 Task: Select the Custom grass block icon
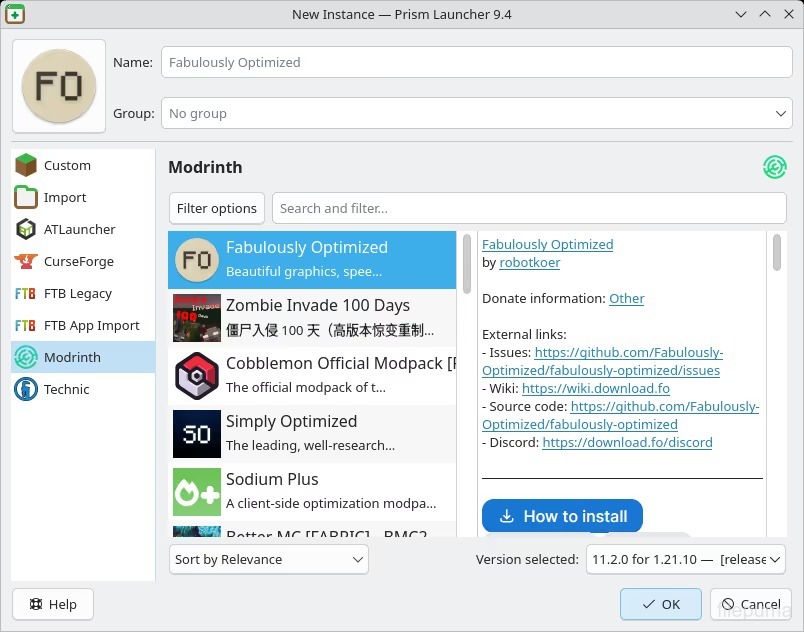click(26, 166)
